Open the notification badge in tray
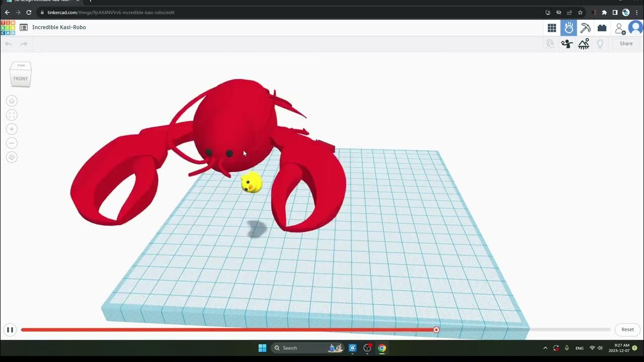 click(635, 348)
